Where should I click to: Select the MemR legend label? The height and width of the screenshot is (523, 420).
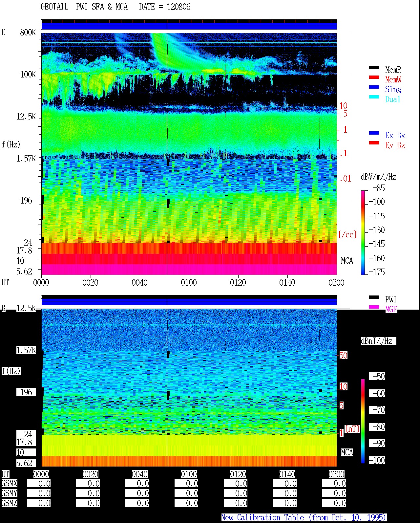[393, 70]
